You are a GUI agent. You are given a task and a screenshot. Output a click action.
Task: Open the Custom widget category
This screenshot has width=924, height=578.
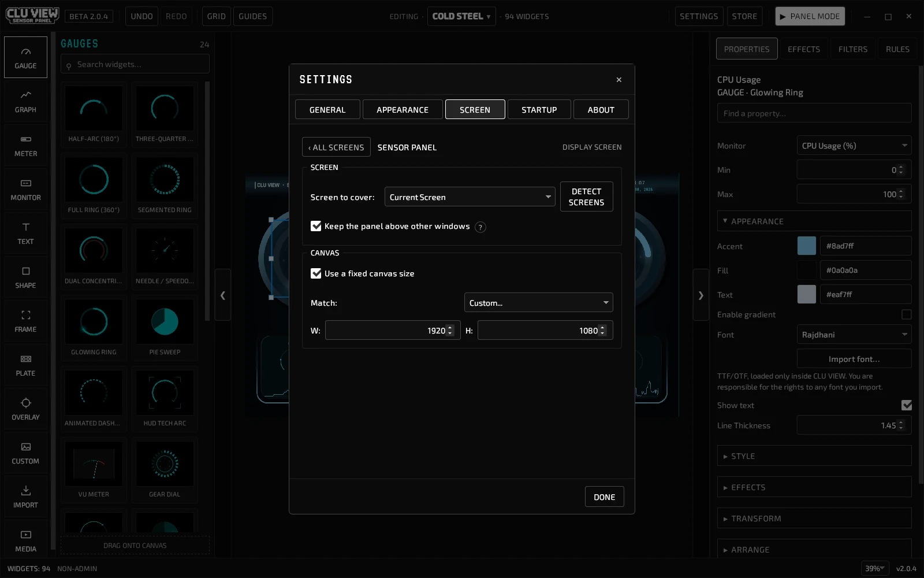click(x=25, y=453)
